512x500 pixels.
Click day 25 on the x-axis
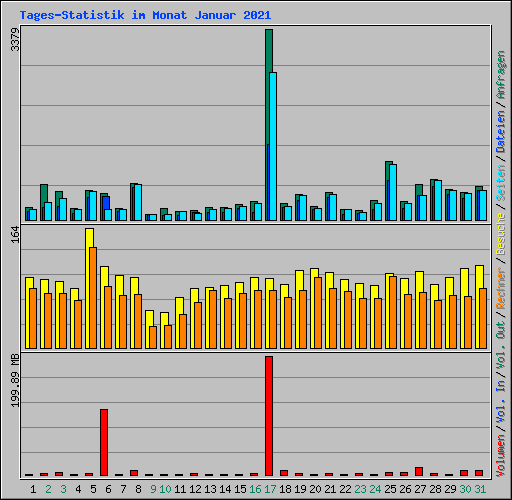coord(390,489)
